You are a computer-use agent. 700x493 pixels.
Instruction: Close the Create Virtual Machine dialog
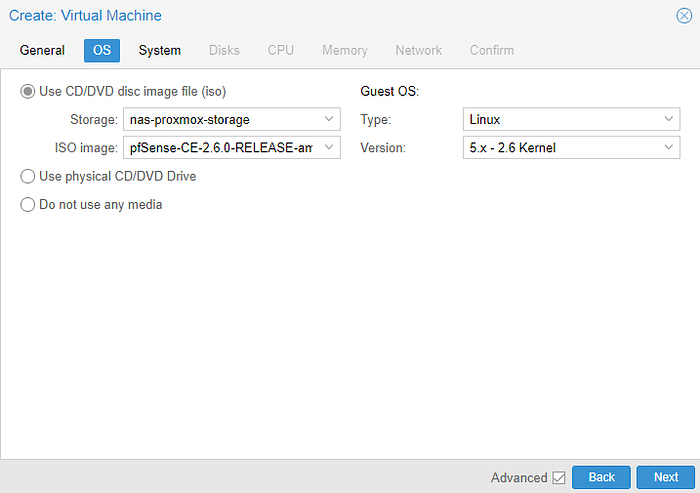[683, 16]
